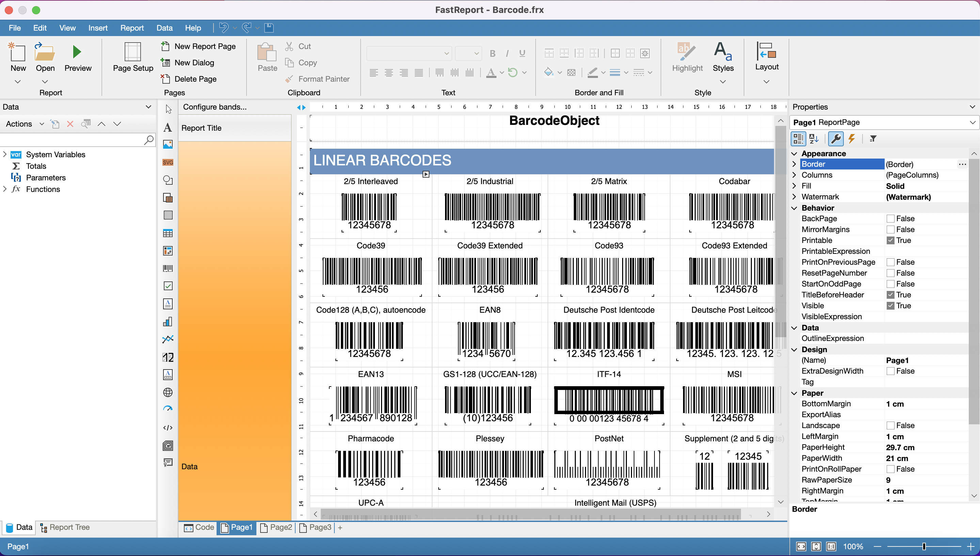Show properties categorized view
The height and width of the screenshot is (556, 980).
point(798,138)
